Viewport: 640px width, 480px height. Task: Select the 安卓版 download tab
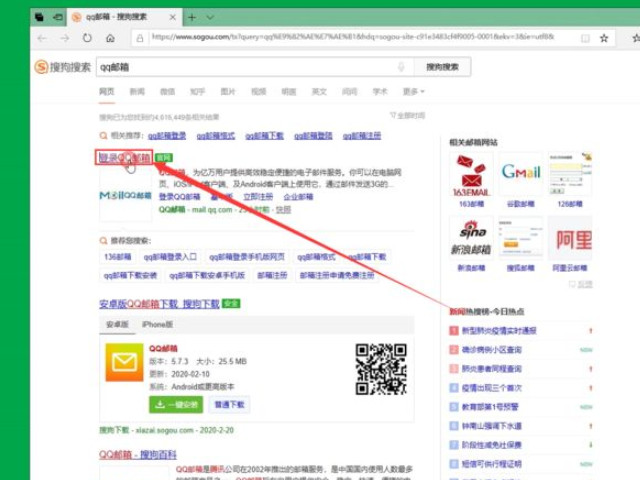click(x=118, y=324)
